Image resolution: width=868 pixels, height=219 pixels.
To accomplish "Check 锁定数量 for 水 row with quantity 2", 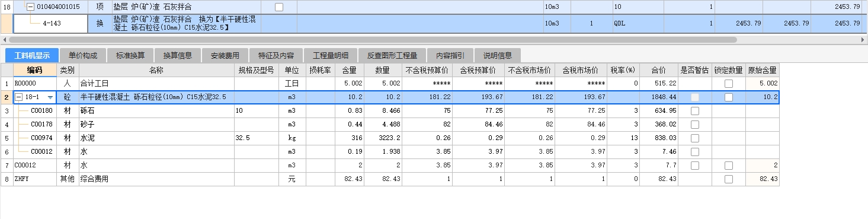I will point(729,165).
